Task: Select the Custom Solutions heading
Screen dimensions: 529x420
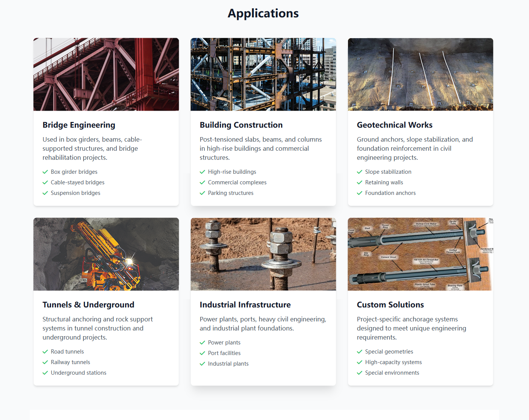Action: 390,305
